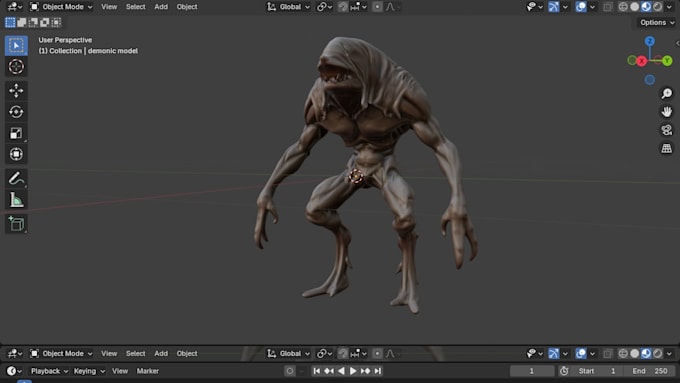Expand the sidebar with the edge arrow

(x=677, y=43)
